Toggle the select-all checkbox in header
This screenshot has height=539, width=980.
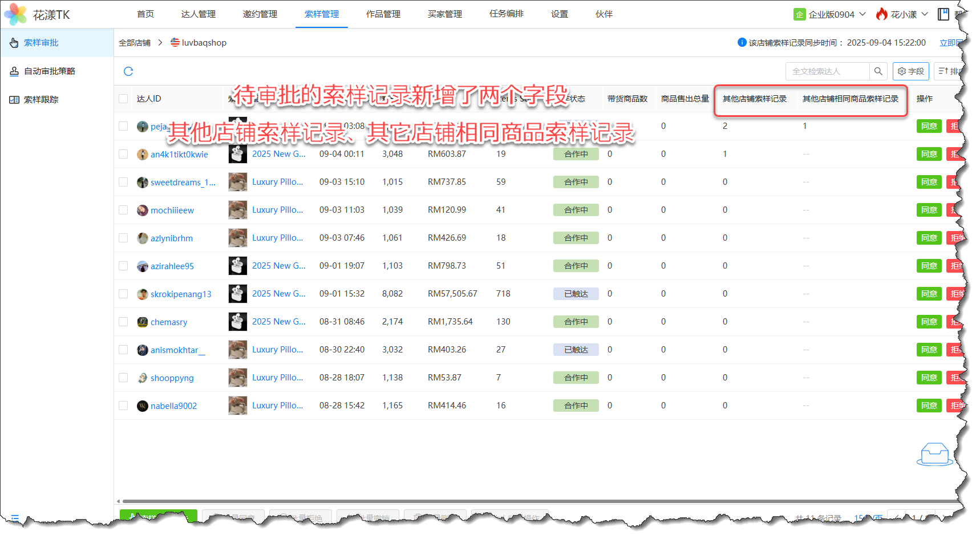click(123, 99)
